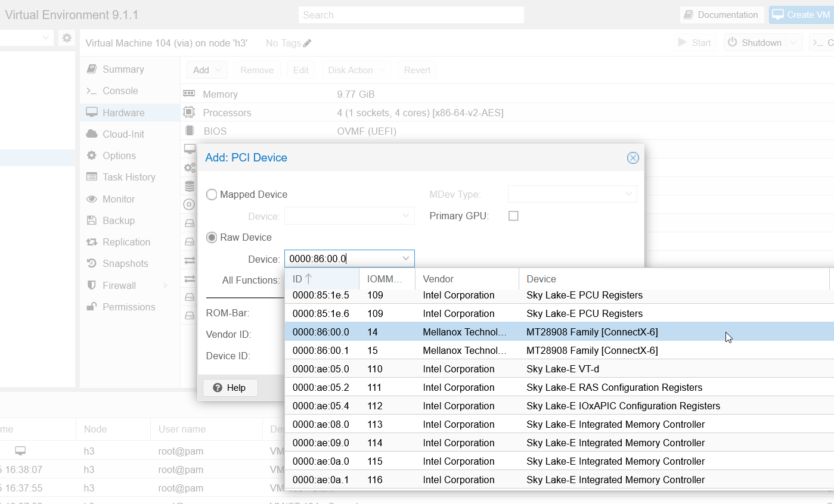The image size is (834, 504).
Task: Click the Edit button
Action: [x=301, y=70]
